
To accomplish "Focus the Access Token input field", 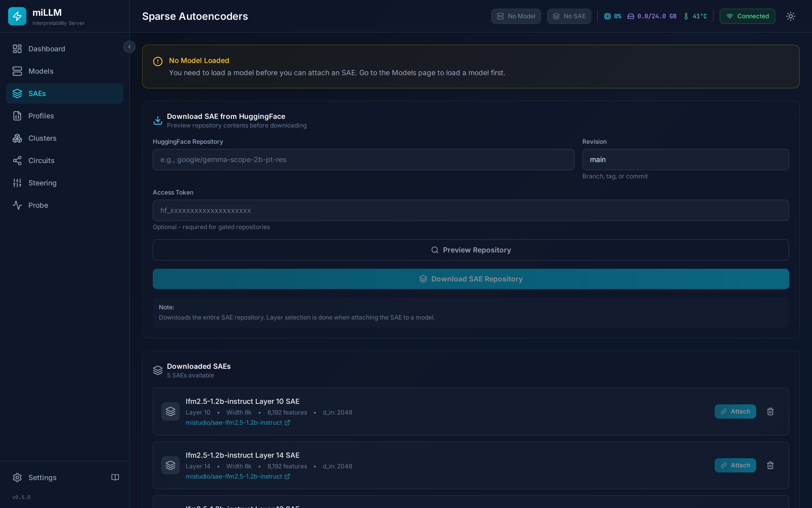I will 471,210.
